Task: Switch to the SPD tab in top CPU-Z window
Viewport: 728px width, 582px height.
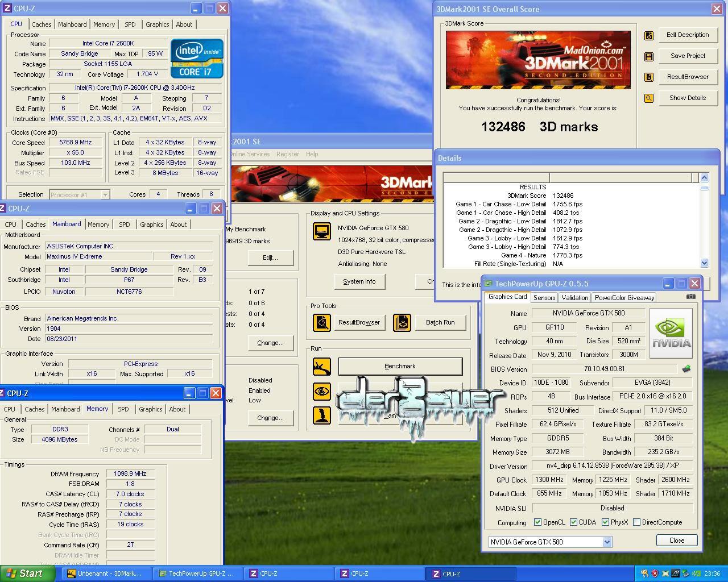Action: coord(130,24)
